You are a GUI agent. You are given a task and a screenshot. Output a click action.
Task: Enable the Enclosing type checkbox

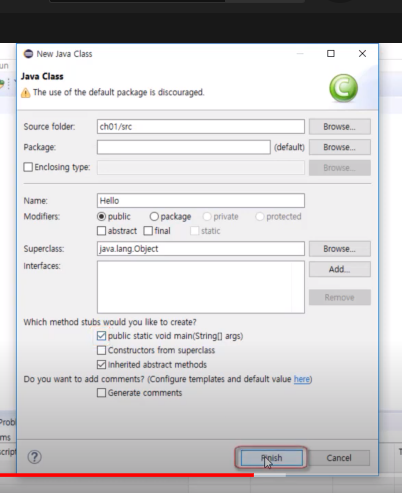coord(28,167)
